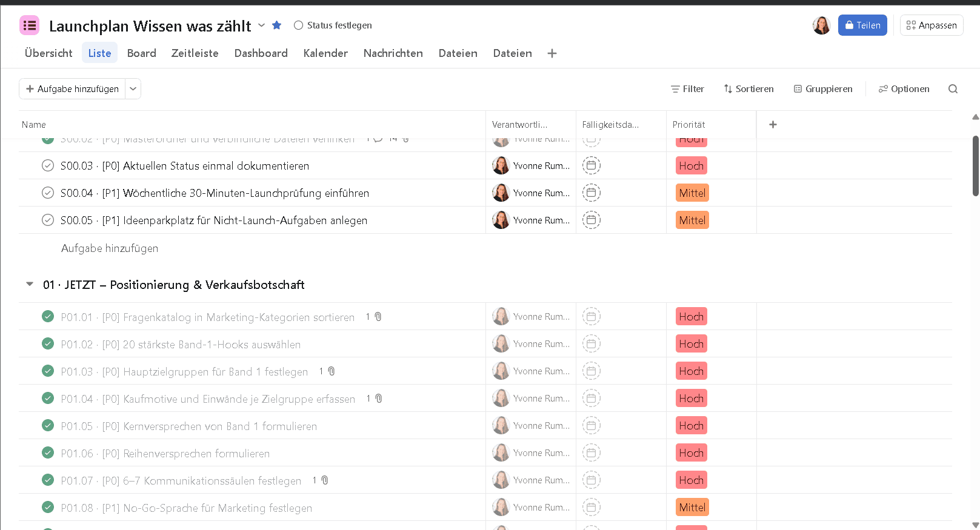Open the attachment icon on P01.01 Fragenkatalog

[x=378, y=317]
